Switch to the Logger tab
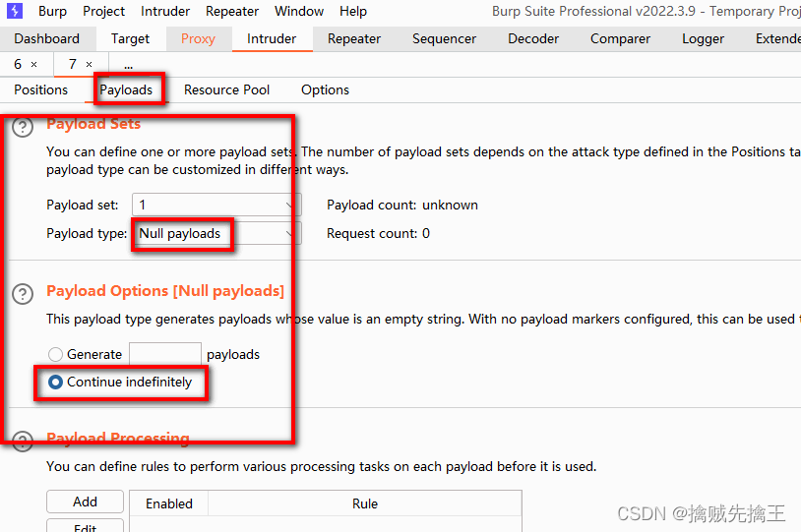Image resolution: width=801 pixels, height=532 pixels. coord(703,38)
